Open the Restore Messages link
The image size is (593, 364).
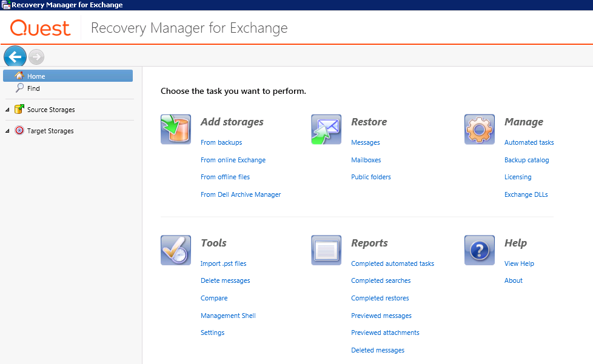coord(366,142)
